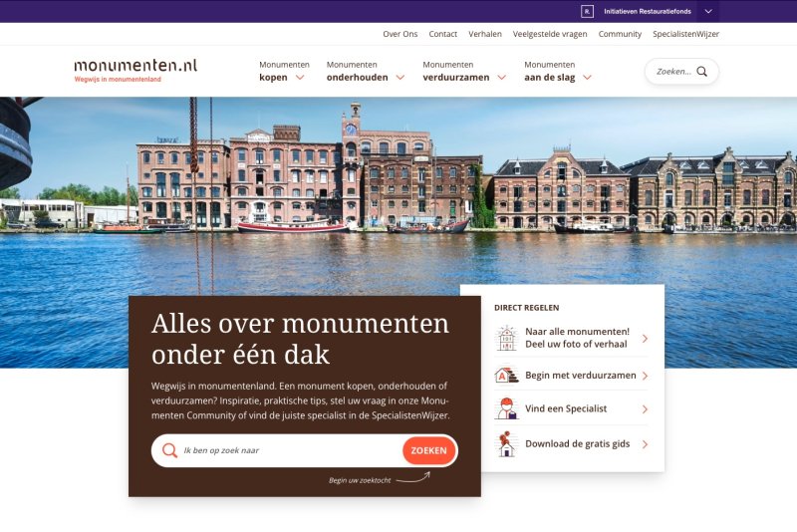The image size is (797, 532).
Task: Open 'Download de gratis gids' link
Action: [x=578, y=444]
